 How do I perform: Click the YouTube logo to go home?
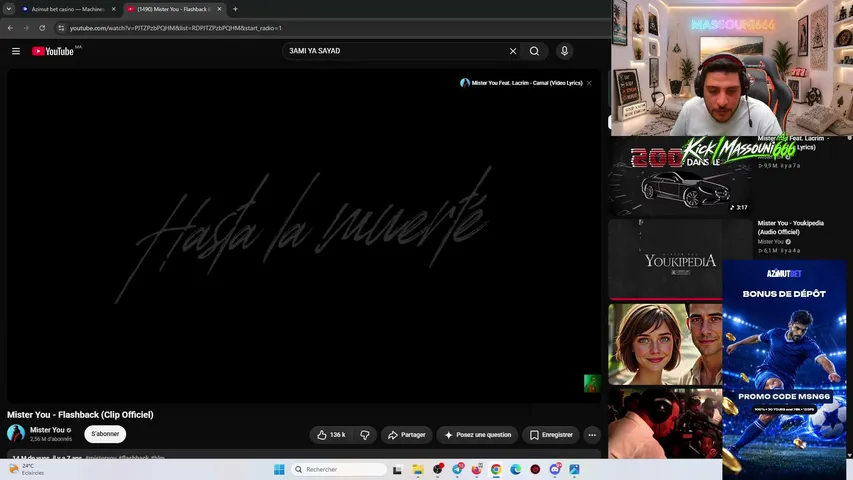[x=53, y=51]
